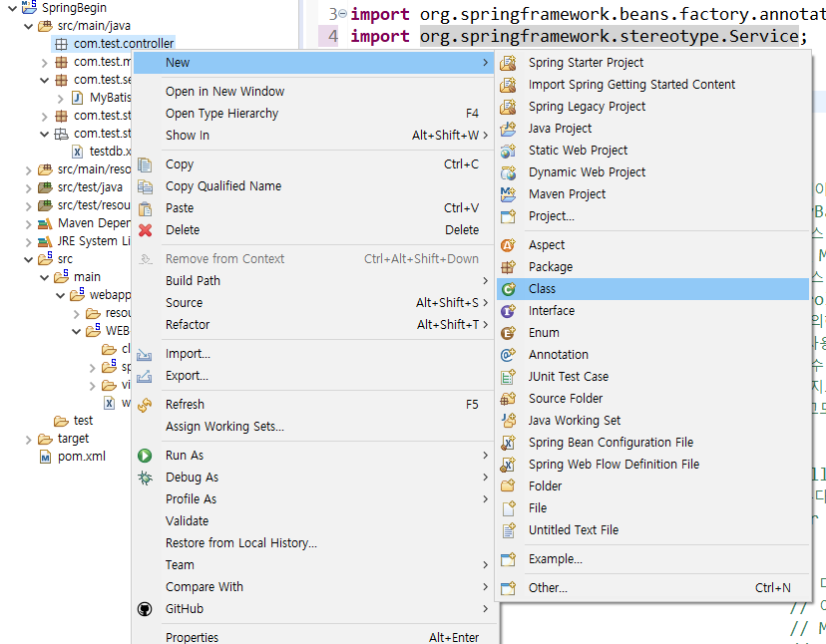Click the Java Project icon
Screen dimensions: 826x644
click(508, 129)
